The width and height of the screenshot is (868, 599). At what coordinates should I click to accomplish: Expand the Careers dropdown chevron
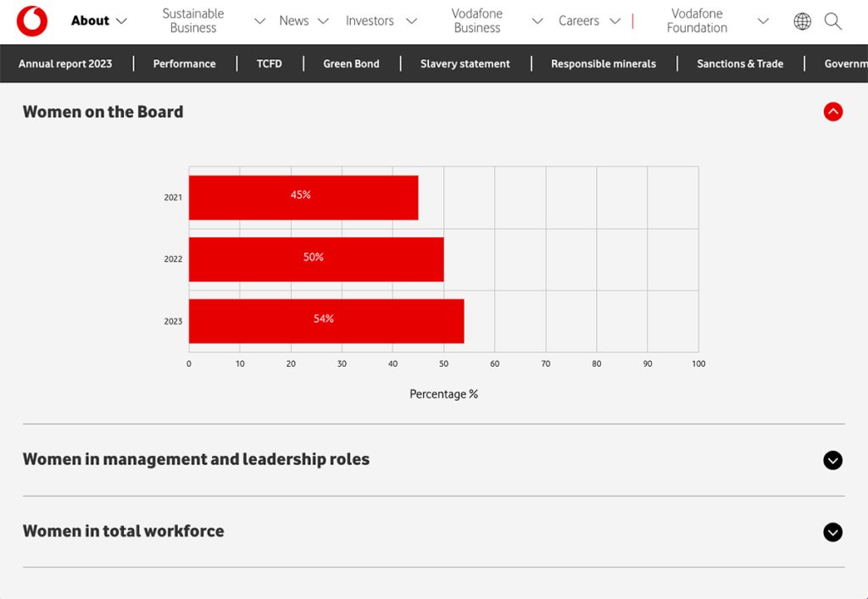pos(615,21)
